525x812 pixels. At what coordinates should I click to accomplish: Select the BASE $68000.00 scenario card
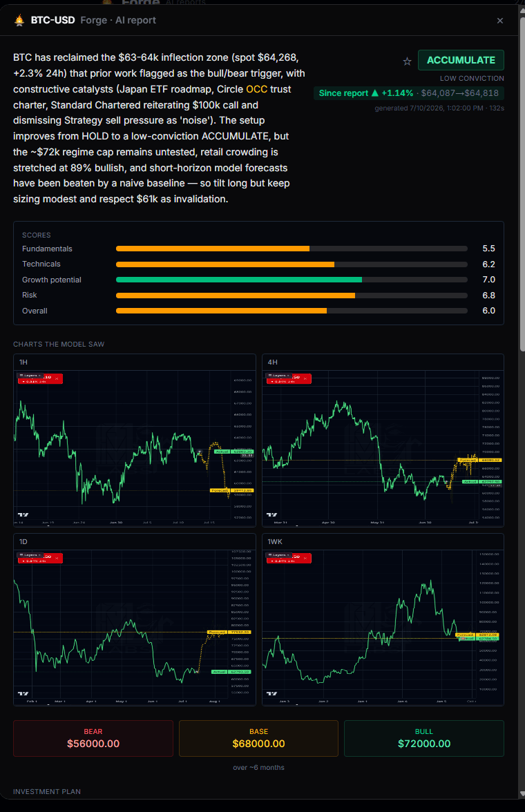tap(258, 739)
